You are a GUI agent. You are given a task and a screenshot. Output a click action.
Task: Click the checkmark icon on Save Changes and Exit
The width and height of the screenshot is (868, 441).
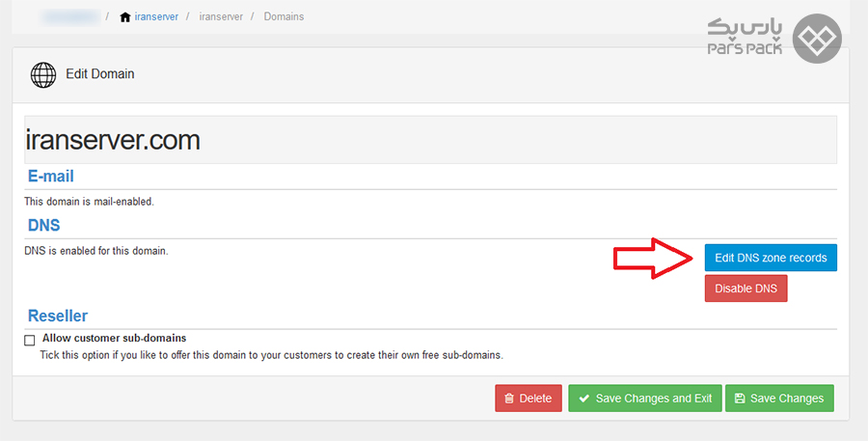(583, 399)
